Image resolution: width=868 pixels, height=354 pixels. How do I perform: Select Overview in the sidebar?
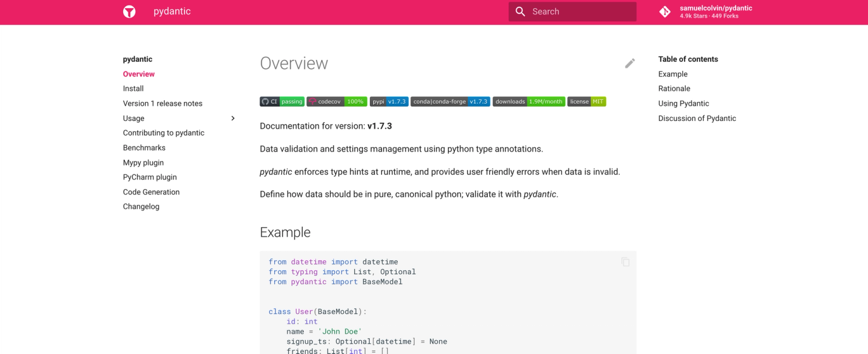pos(138,74)
